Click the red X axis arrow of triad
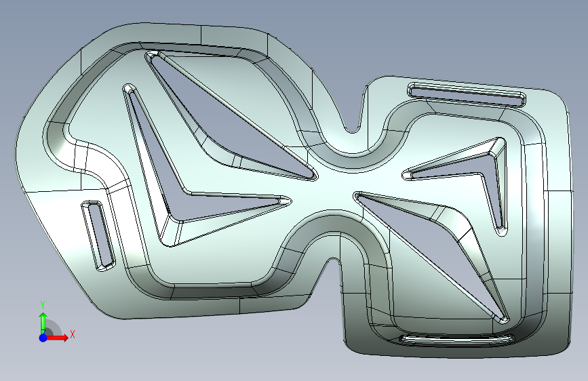This screenshot has height=381, width=588. tap(58, 338)
